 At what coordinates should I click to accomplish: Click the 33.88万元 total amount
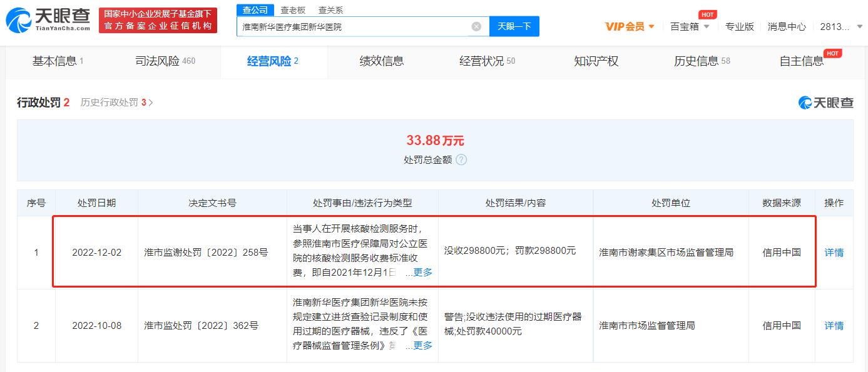click(435, 141)
